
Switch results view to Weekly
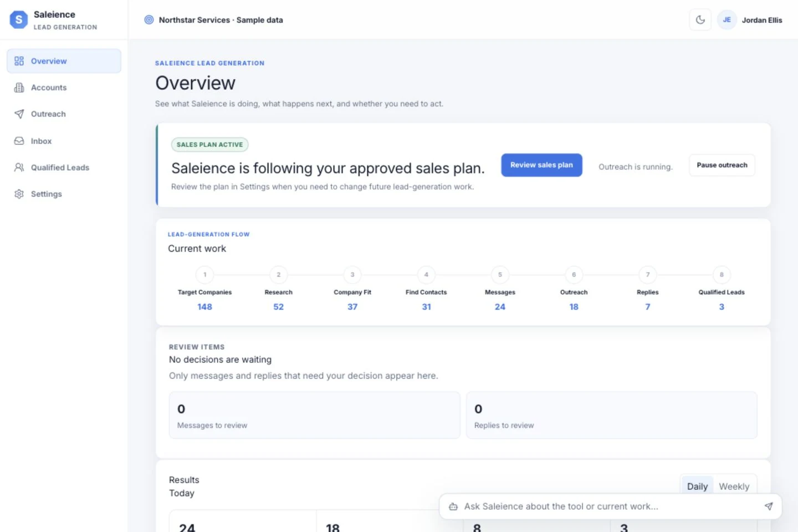734,487
